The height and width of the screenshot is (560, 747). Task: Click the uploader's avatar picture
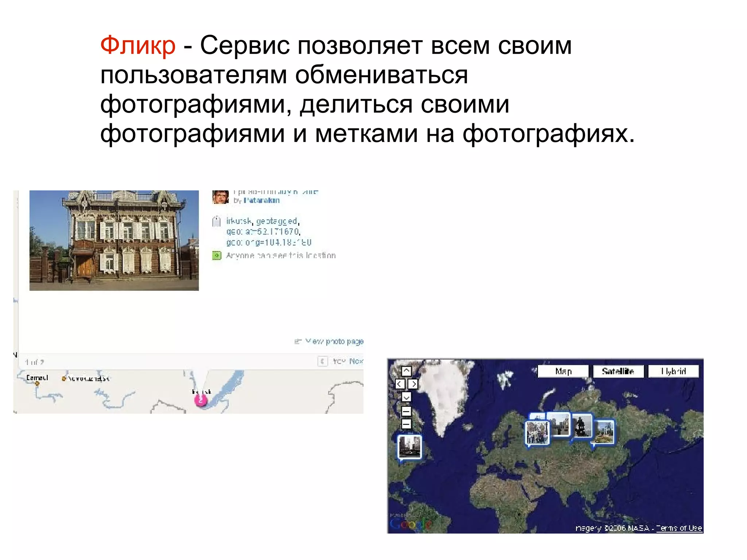point(220,197)
